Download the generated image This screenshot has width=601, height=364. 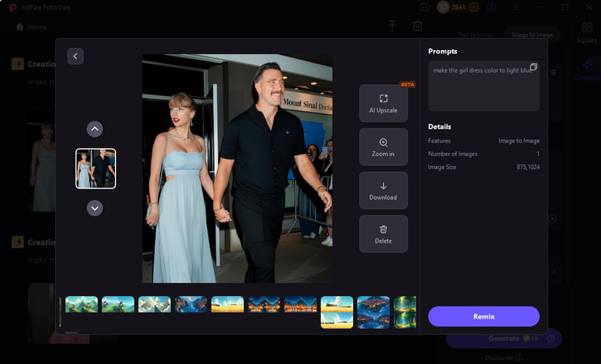(383, 190)
